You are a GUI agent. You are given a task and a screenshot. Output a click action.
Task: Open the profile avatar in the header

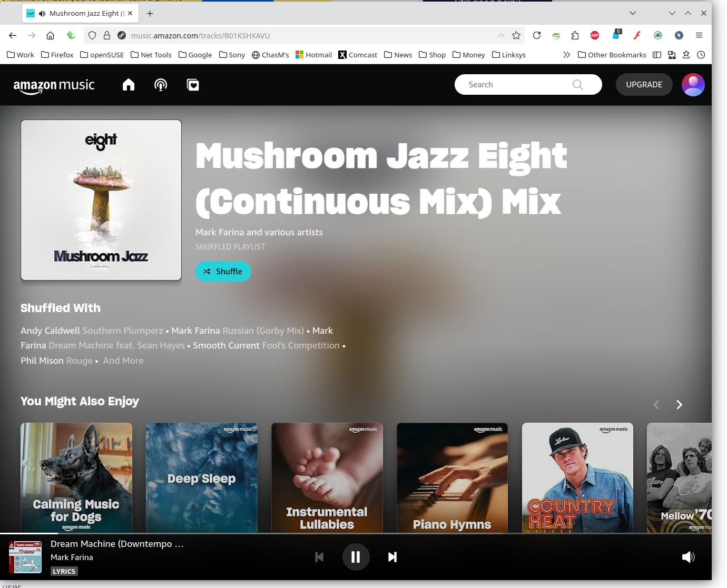pos(693,85)
